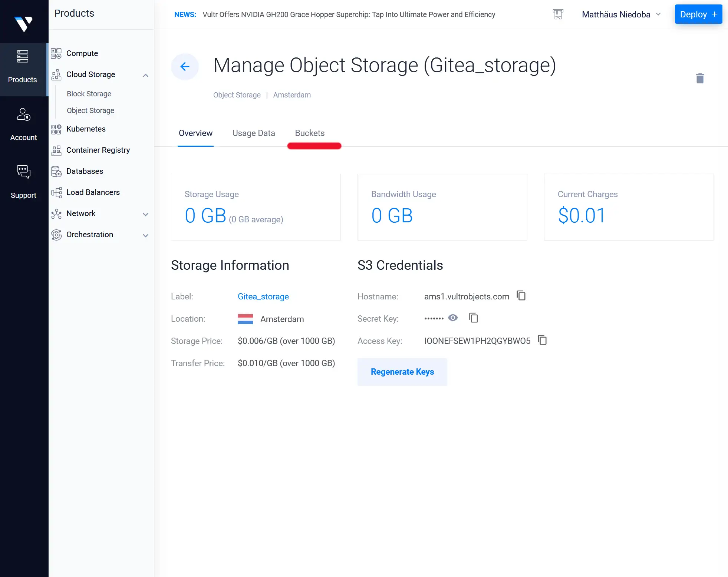
Task: Reveal the Secret Key with the eye toggle
Action: coord(452,318)
